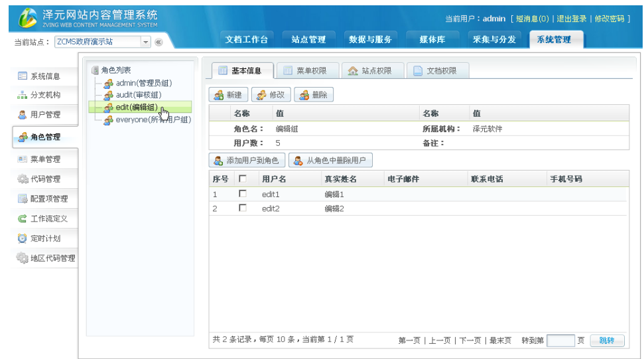Image resolution: width=644 pixels, height=359 pixels.
Task: Switch to the 站点权限 tab
Action: pyautogui.click(x=373, y=70)
